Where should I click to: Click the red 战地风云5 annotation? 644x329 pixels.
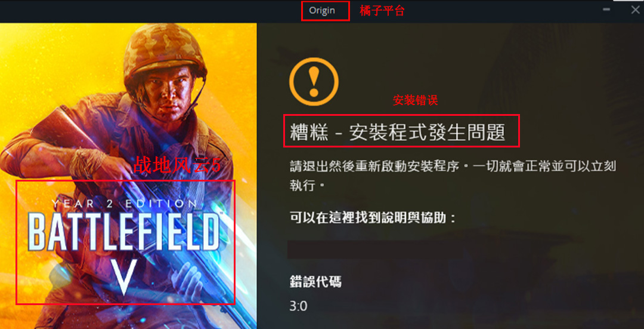(x=177, y=165)
